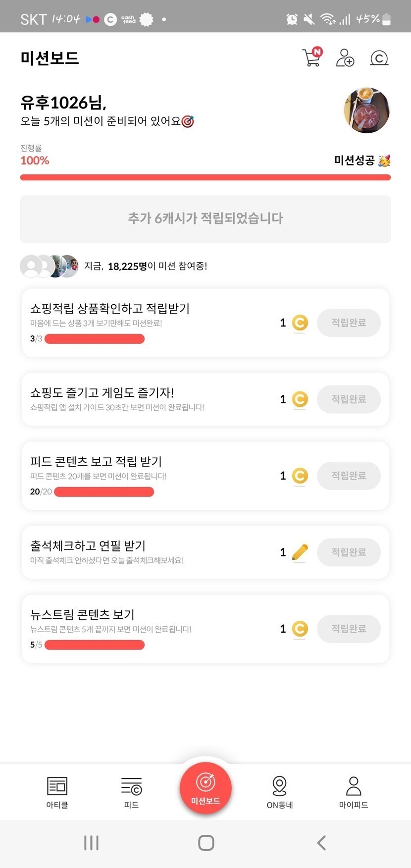This screenshot has height=868, width=411.
Task: Switch to the 피드 tab
Action: [x=131, y=792]
